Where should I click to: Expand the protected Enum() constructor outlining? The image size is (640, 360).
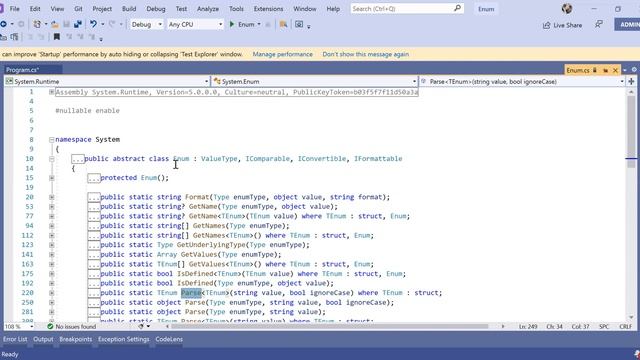point(52,178)
